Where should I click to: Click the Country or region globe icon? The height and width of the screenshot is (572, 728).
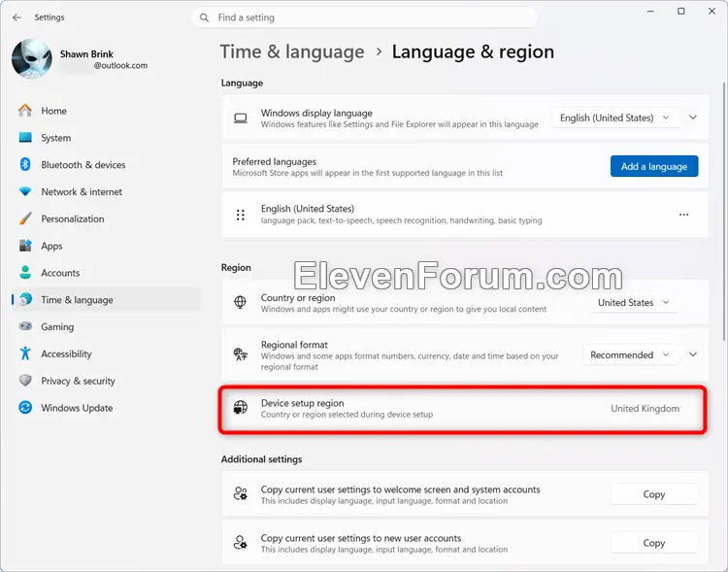(240, 302)
